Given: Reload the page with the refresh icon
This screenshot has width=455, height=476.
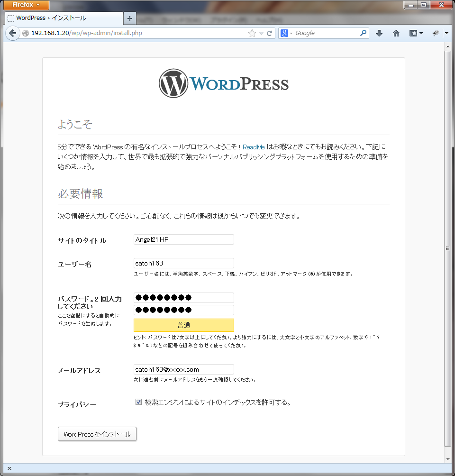Looking at the screenshot, I should pyautogui.click(x=269, y=33).
